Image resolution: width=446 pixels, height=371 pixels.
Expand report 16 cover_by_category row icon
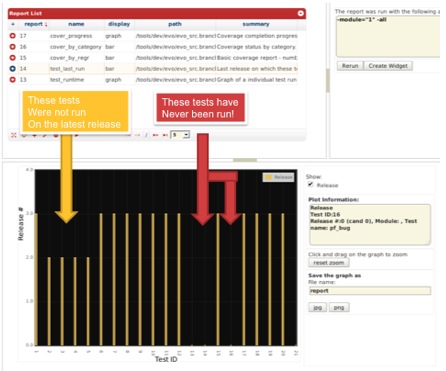point(13,47)
